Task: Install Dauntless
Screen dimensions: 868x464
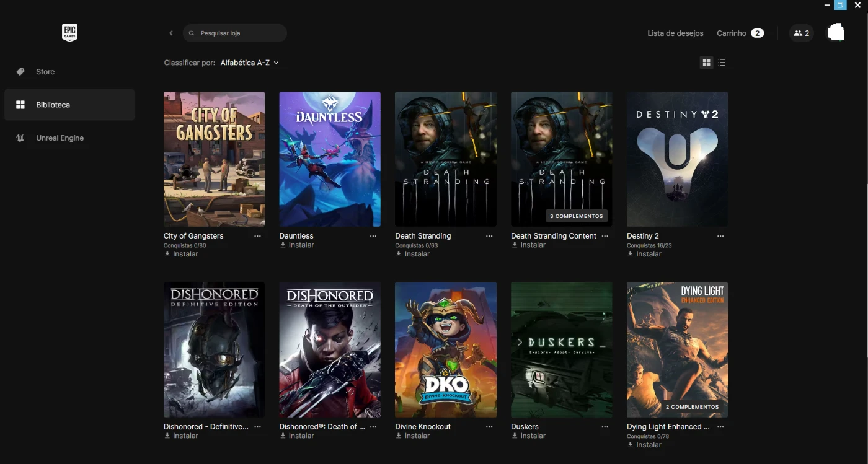Action: [x=297, y=245]
